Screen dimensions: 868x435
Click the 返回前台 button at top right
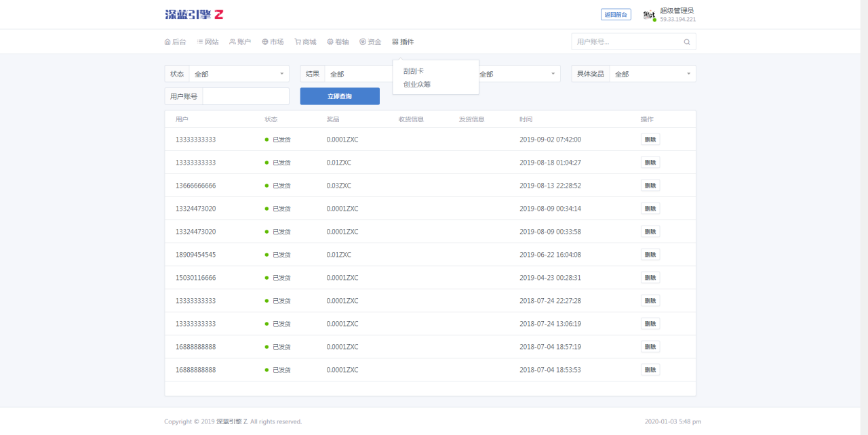(615, 14)
